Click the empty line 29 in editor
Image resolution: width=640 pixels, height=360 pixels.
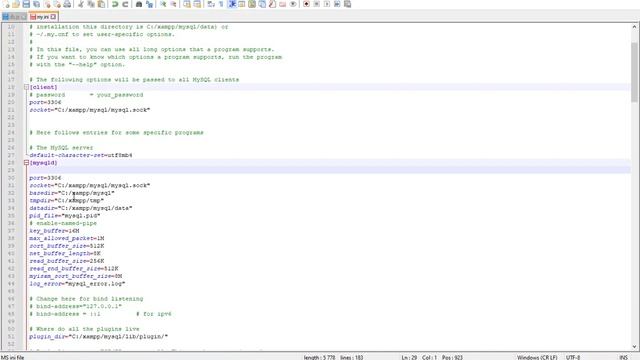coord(329,171)
